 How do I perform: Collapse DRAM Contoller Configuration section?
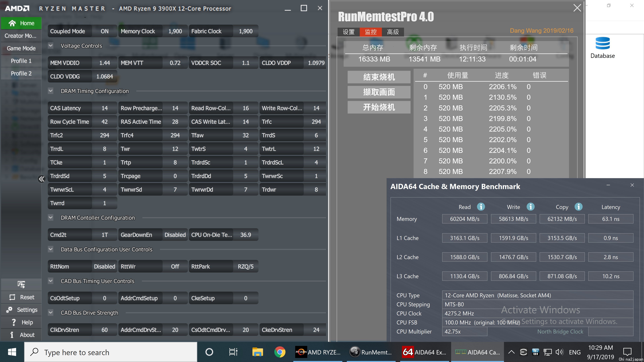[50, 218]
